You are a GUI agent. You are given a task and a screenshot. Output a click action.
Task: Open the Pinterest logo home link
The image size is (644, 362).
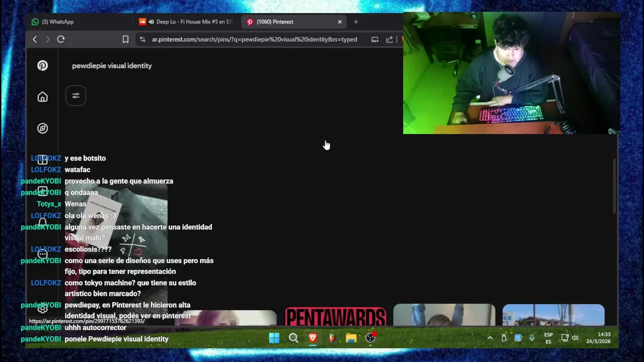[x=42, y=65]
